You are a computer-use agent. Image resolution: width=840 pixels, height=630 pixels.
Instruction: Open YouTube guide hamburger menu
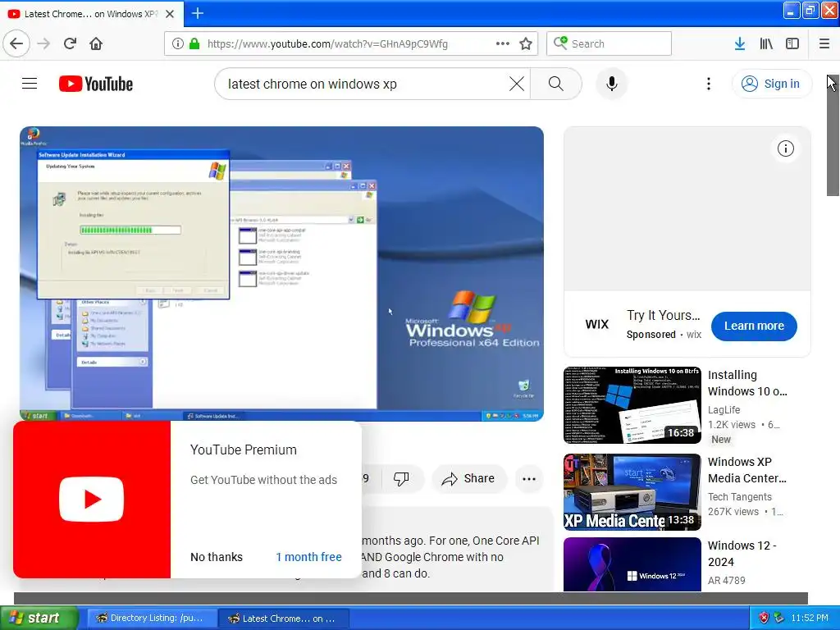tap(30, 84)
